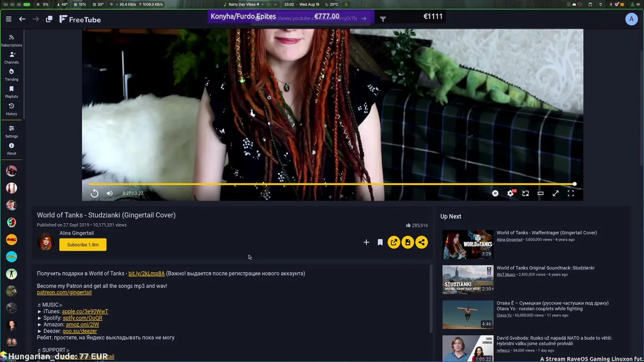Open the profile selector avatar A
Image resolution: width=644 pixels, height=362 pixels.
(631, 19)
